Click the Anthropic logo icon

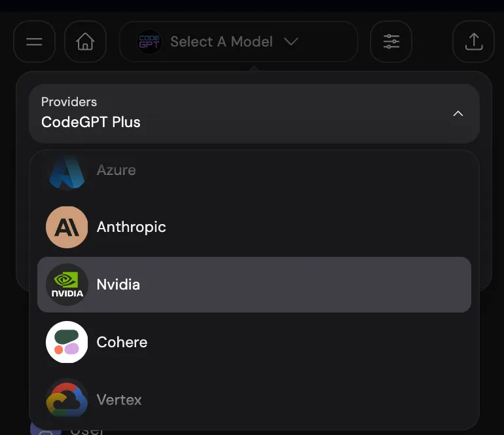point(67,227)
